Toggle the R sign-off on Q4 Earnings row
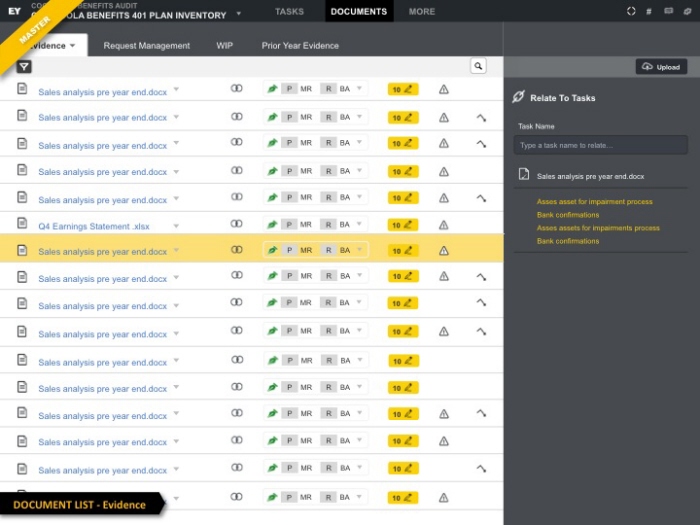The width and height of the screenshot is (700, 525). pyautogui.click(x=328, y=224)
